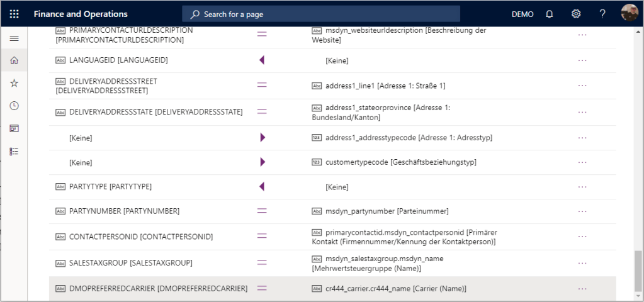Select PARTYNUMBER [PARTYNUMBER] source field
The width and height of the screenshot is (644, 302).
pos(125,211)
